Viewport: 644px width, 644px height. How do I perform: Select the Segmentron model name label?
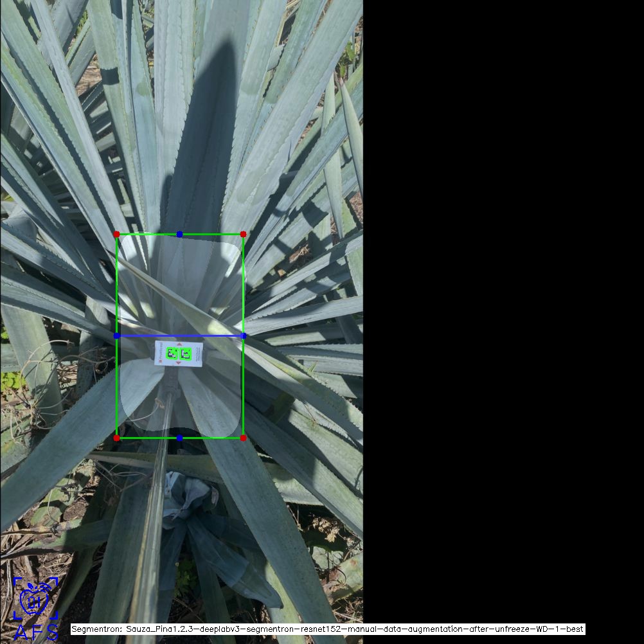click(x=328, y=629)
